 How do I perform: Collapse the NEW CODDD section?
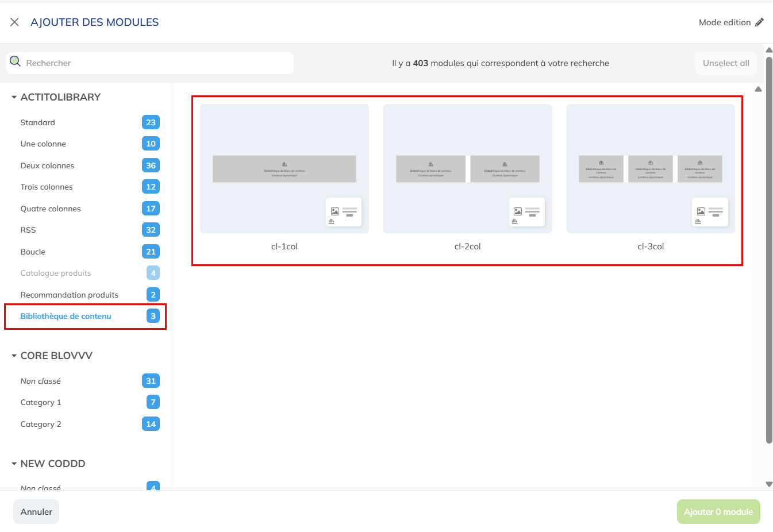click(x=14, y=464)
